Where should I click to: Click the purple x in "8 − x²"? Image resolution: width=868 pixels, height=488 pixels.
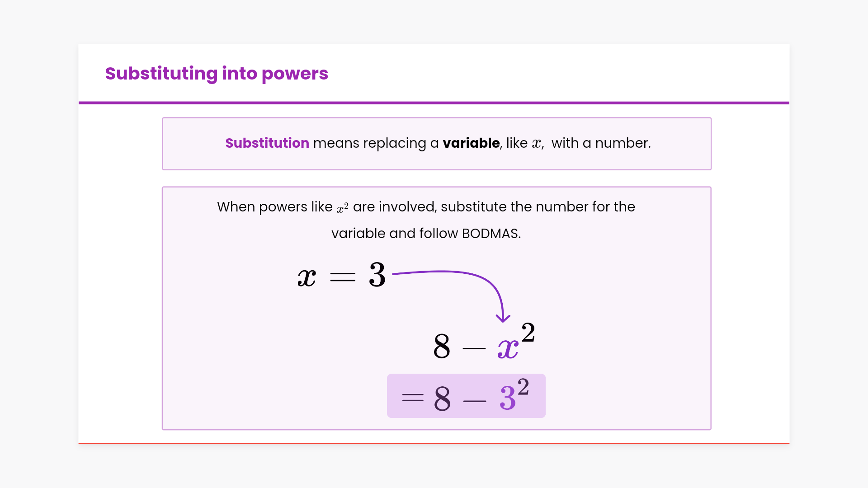508,349
